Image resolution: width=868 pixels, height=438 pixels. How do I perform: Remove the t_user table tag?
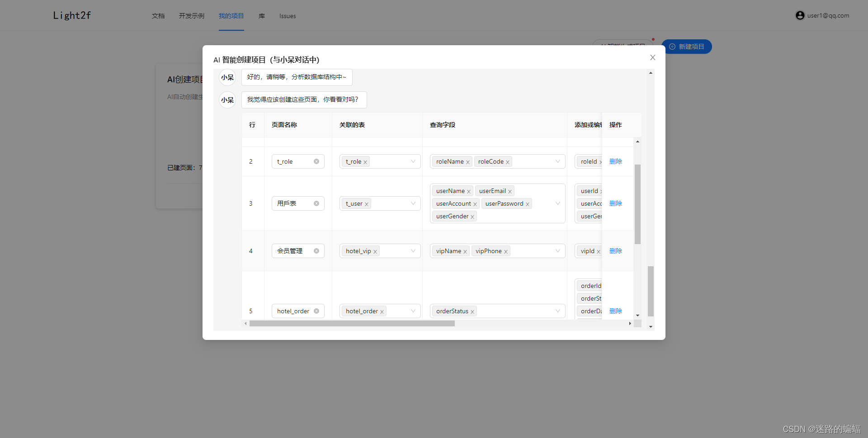point(367,204)
